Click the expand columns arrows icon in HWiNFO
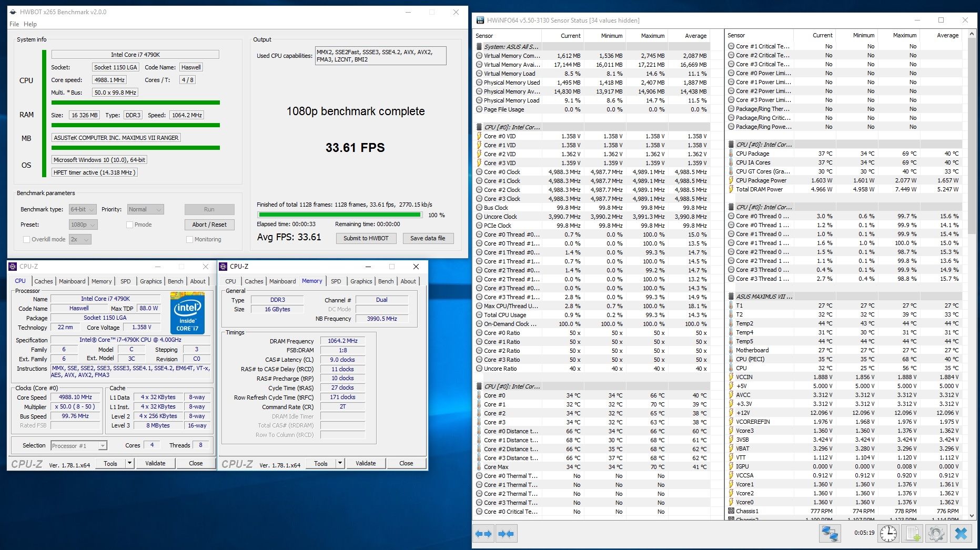 [483, 534]
